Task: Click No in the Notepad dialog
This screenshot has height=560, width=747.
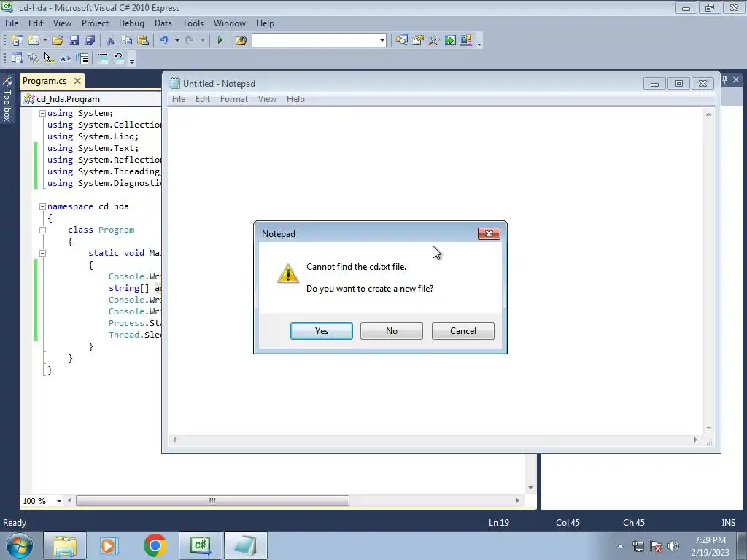Action: 392,331
